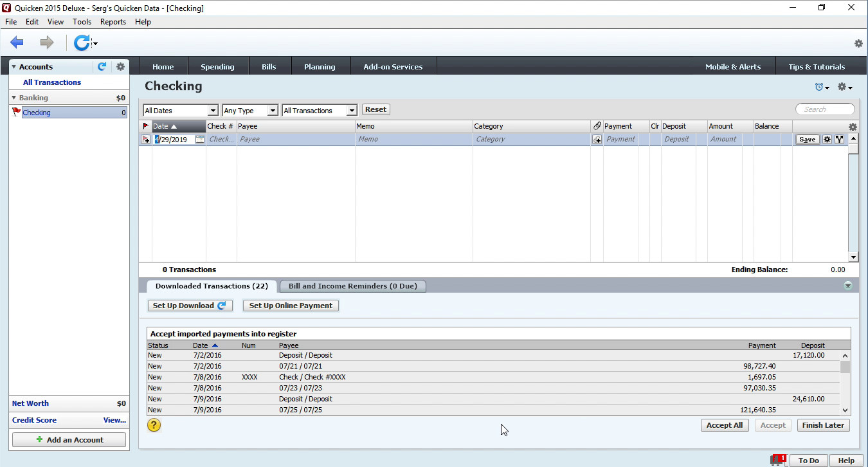
Task: Select the Check / Check #XXXX row
Action: pyautogui.click(x=493, y=377)
